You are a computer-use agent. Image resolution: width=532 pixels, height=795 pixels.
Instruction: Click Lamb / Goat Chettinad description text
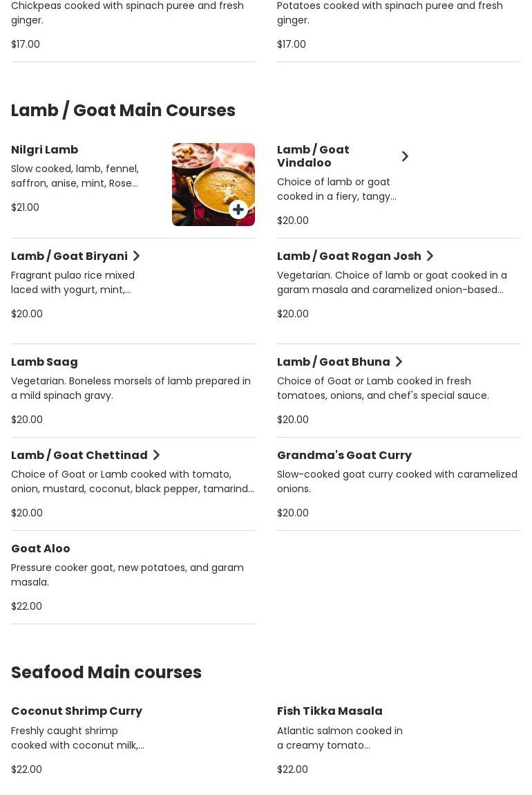pyautogui.click(x=132, y=482)
